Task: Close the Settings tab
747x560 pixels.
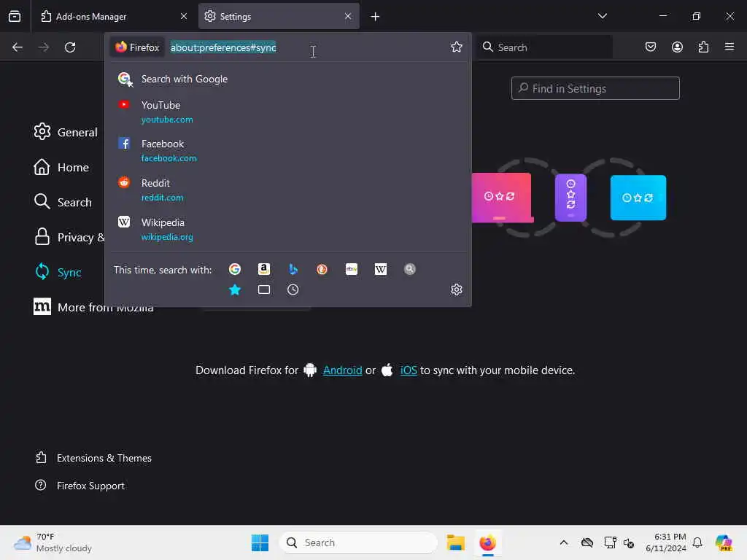Action: [348, 17]
